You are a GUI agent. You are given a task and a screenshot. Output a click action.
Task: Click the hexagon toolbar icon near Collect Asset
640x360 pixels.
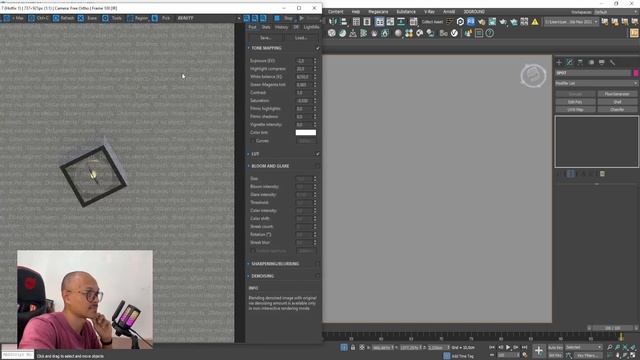tap(460, 22)
